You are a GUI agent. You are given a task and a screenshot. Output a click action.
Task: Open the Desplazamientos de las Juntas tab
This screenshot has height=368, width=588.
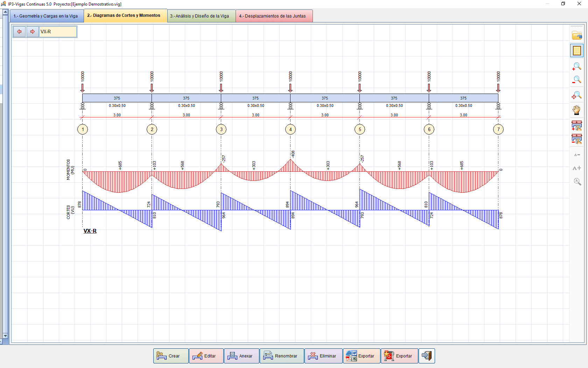[274, 16]
